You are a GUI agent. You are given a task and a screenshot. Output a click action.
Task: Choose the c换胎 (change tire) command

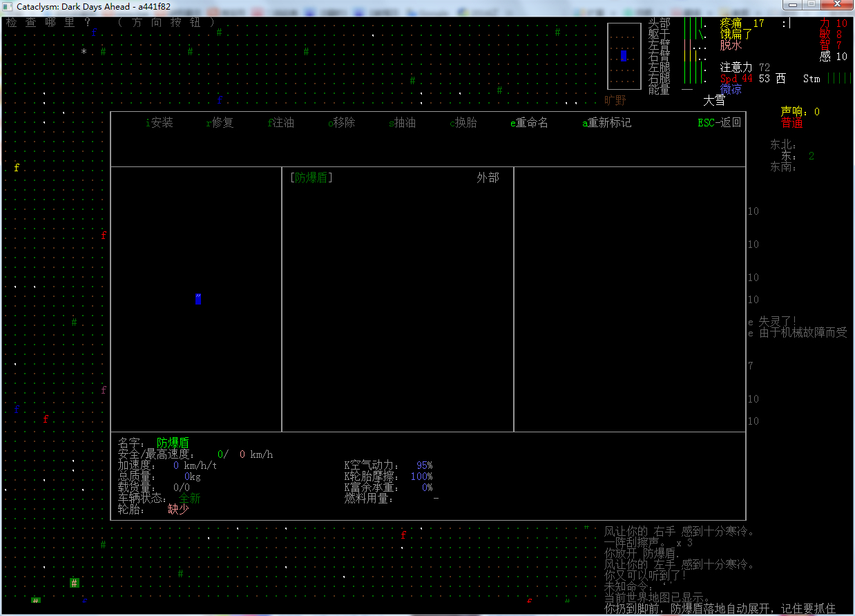pos(463,123)
